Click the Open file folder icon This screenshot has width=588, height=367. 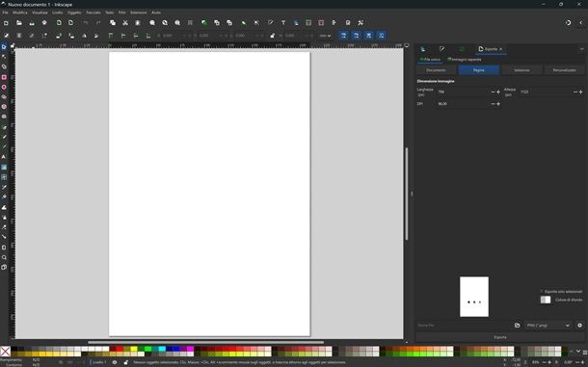coord(18,23)
